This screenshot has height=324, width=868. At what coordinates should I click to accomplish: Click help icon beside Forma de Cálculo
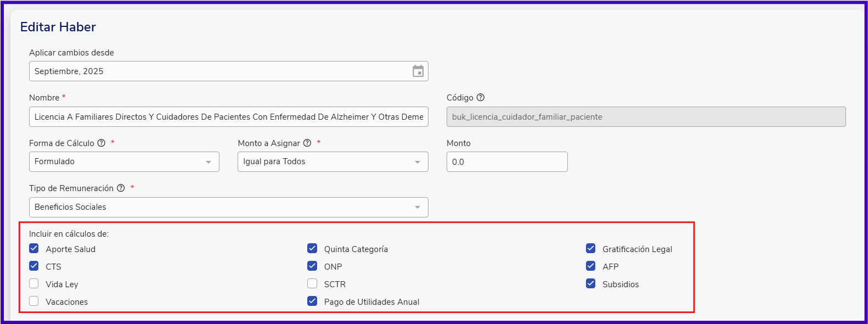(x=102, y=143)
